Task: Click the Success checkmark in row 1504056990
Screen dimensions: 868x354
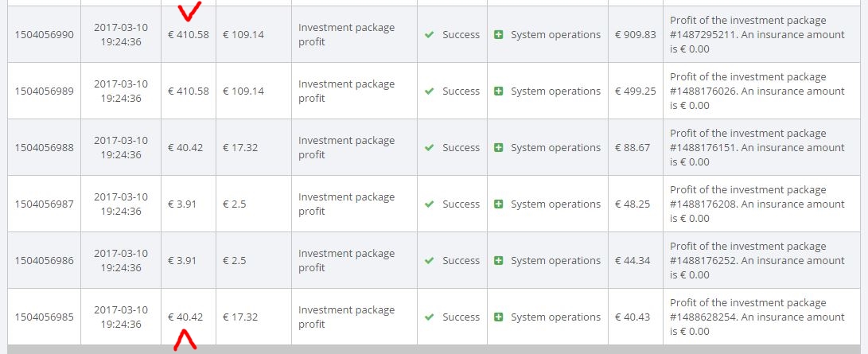Action: tap(430, 35)
